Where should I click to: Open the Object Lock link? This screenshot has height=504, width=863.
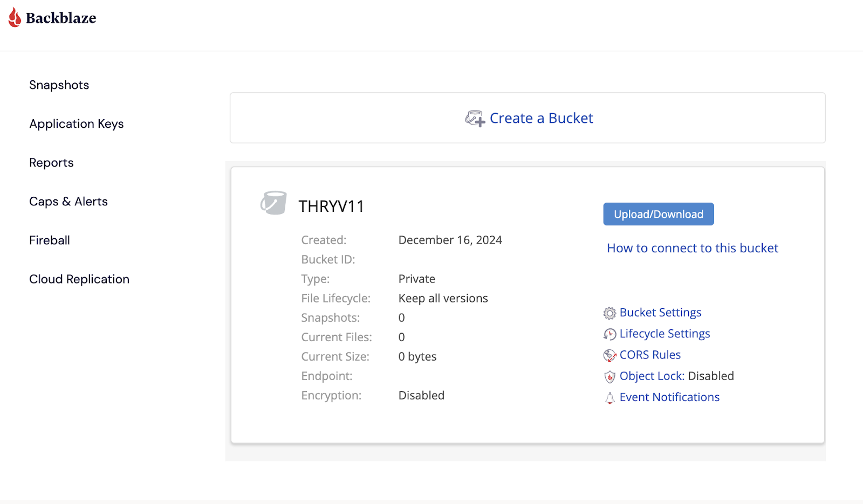pos(652,376)
